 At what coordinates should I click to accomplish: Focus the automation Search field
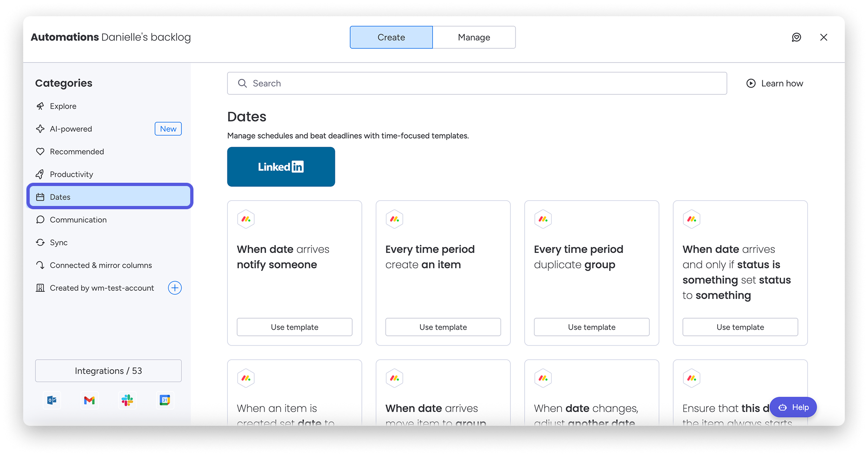click(477, 83)
